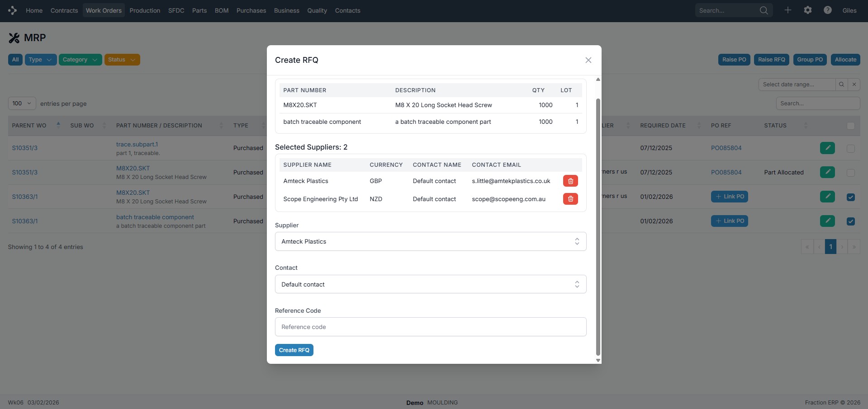
Task: Toggle the checkbox on the S10363/1 M8X20.SKT row
Action: 850,197
